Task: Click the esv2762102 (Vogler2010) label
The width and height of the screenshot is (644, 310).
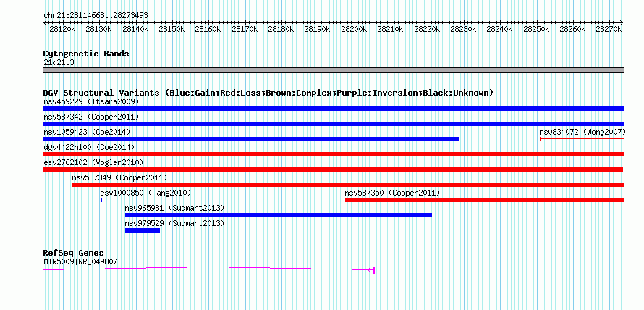Action: 93,163
